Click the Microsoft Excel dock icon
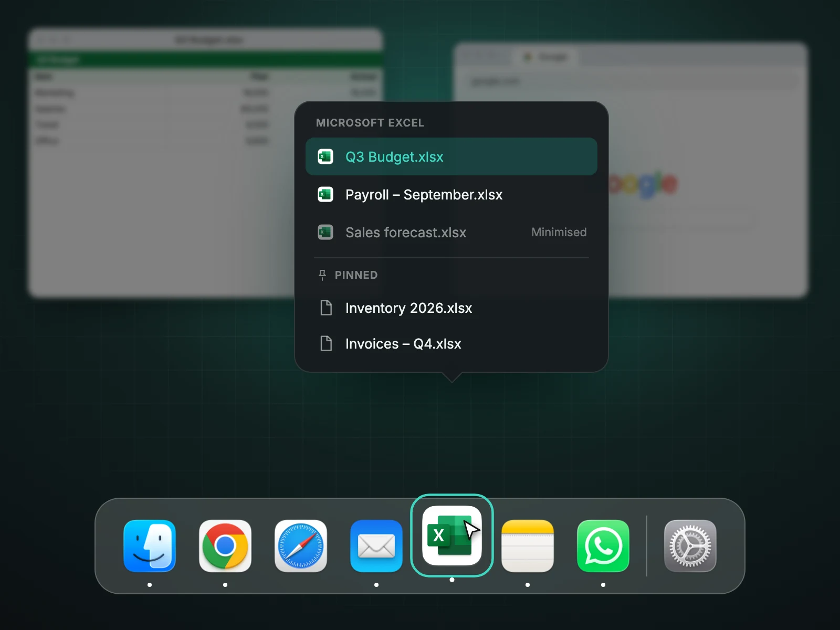The image size is (840, 630). 452,535
